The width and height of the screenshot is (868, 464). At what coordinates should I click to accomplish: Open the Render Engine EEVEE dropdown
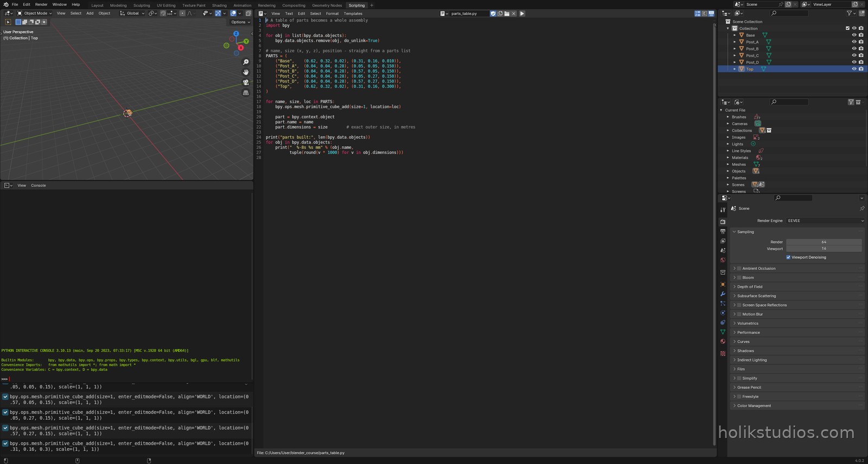coord(825,221)
